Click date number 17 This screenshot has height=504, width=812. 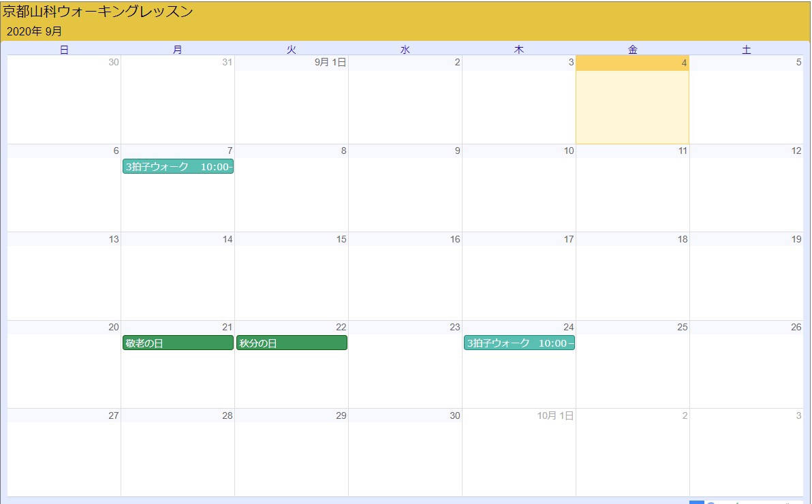tap(569, 239)
